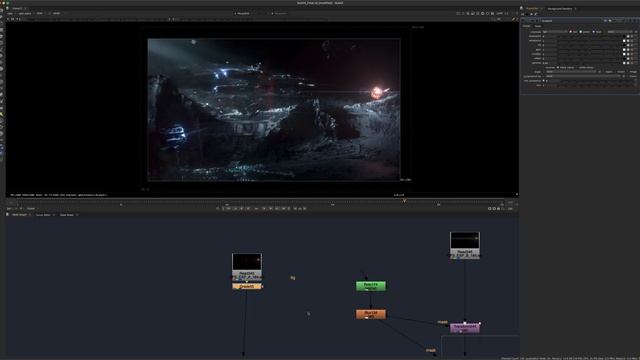
Task: Click the blackpoint color swatch
Action: [624, 36]
